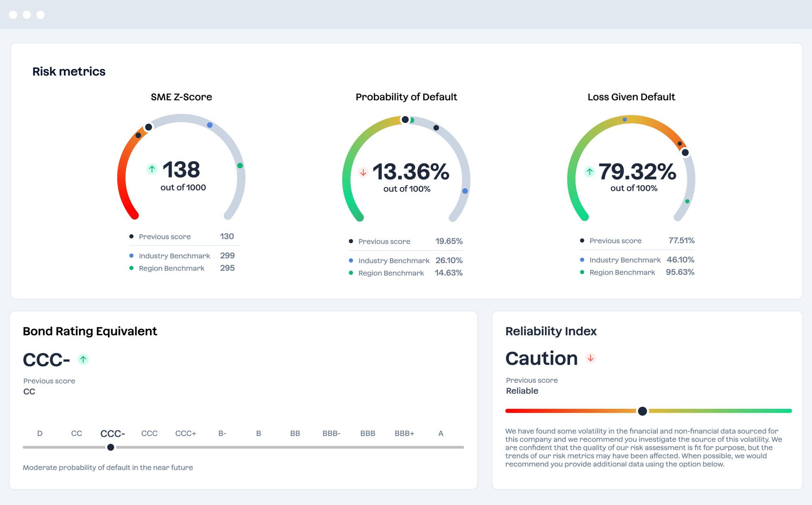Click the Reliability Index slider handle
The width and height of the screenshot is (812, 505).
tap(642, 411)
